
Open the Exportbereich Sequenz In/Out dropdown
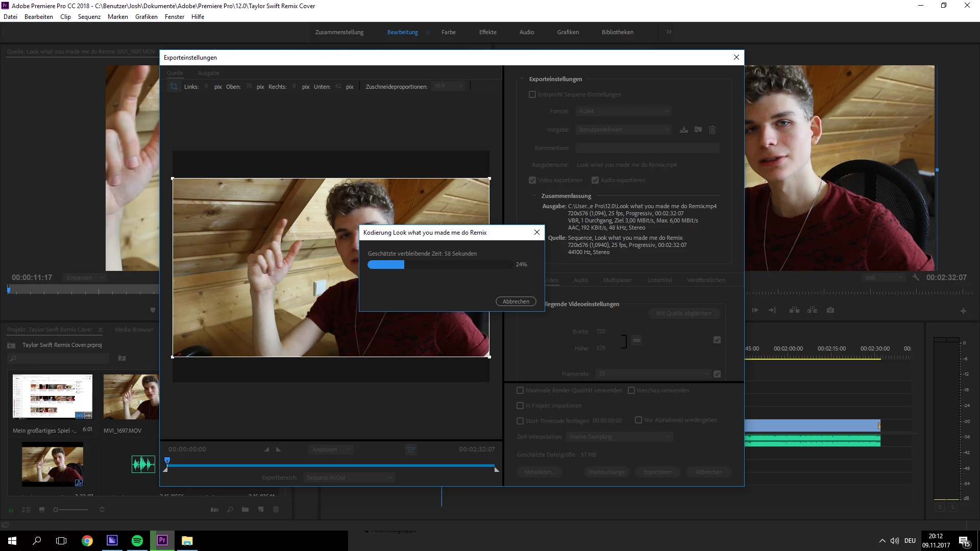350,478
